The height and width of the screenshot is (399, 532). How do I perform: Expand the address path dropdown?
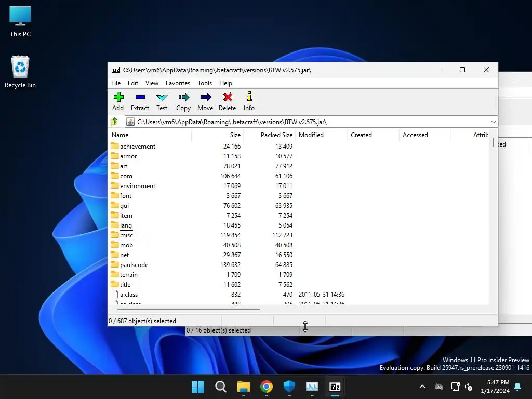coord(493,122)
